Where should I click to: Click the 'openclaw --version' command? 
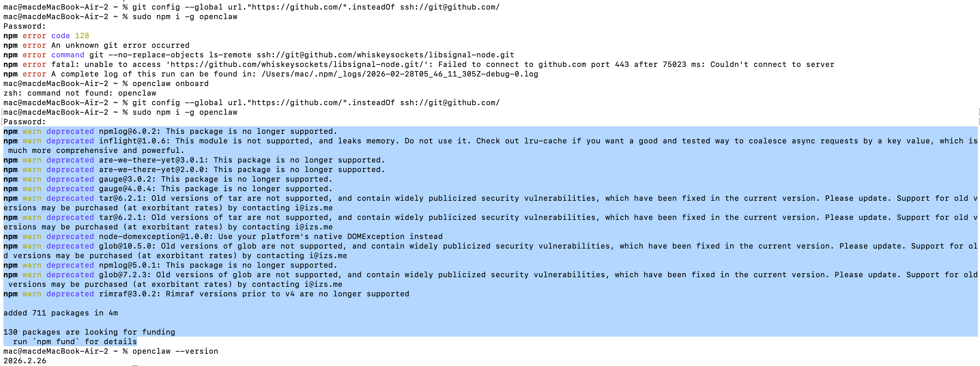(x=175, y=351)
